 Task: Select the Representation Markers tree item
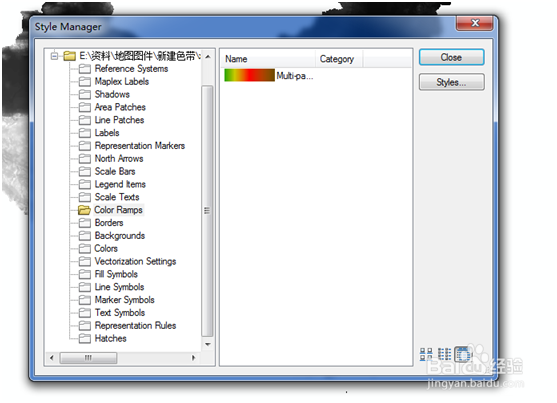pos(140,146)
